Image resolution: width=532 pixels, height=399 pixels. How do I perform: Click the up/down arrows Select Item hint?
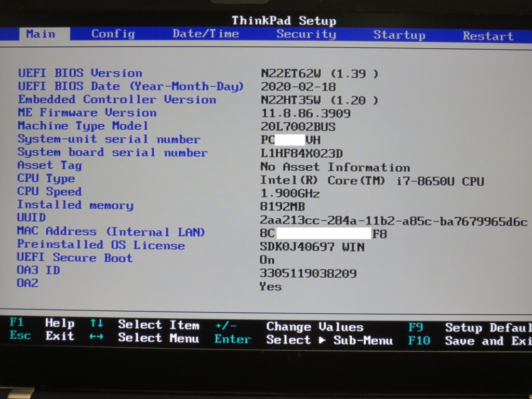point(144,324)
